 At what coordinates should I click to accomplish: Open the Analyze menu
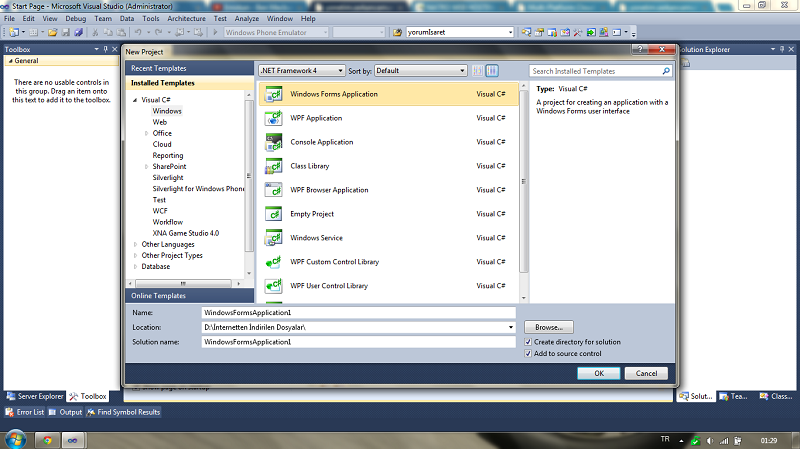point(246,18)
